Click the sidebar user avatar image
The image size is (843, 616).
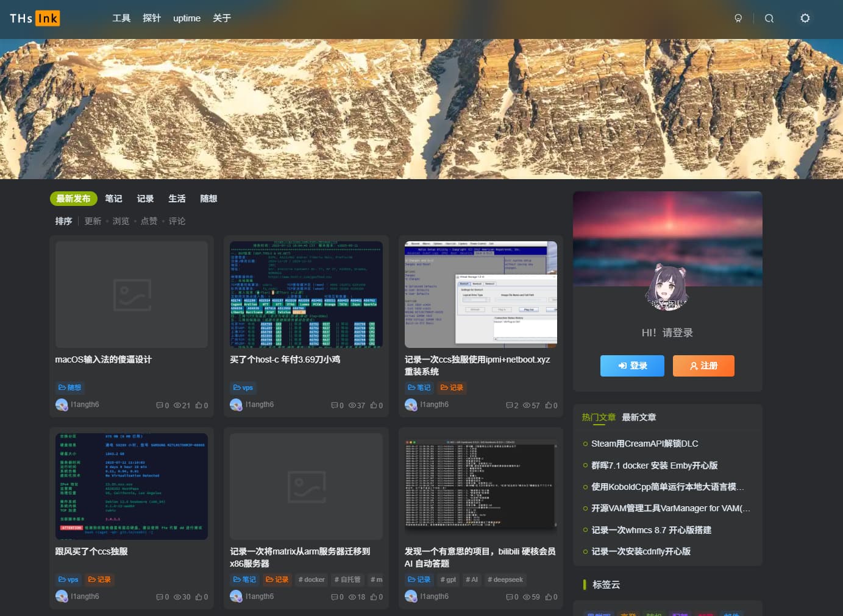point(667,287)
